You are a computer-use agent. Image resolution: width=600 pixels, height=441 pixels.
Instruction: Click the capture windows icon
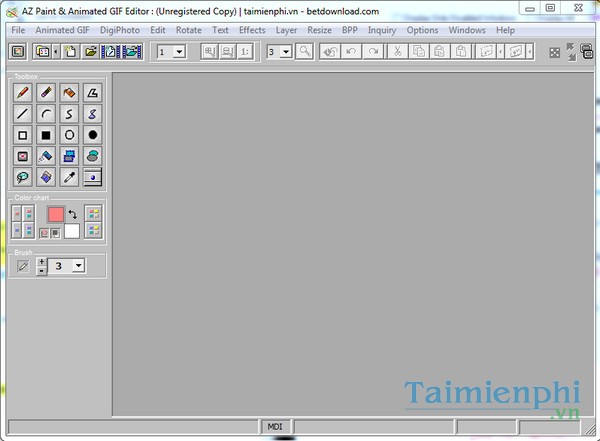(43, 51)
